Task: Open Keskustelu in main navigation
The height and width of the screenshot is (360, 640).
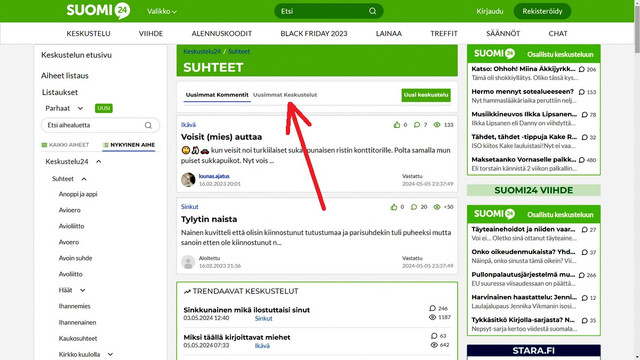Action: pos(88,33)
